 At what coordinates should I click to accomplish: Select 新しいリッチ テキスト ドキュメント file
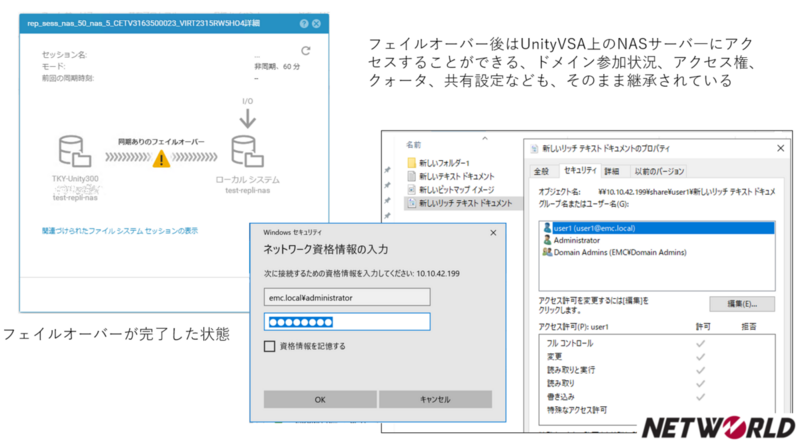click(463, 203)
